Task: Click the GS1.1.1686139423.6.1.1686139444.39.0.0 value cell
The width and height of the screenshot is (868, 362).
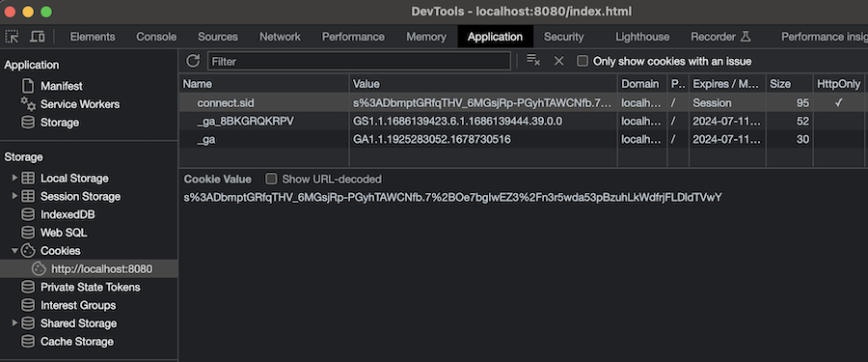Action: click(483, 121)
